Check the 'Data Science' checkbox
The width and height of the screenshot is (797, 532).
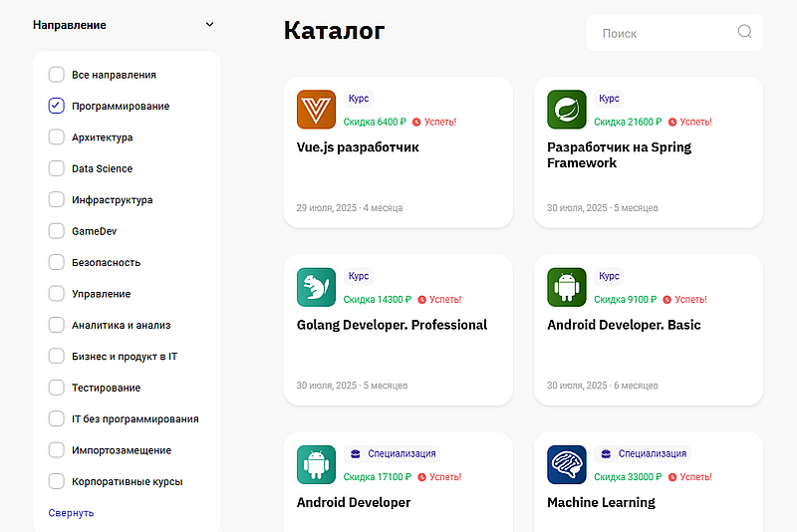57,168
